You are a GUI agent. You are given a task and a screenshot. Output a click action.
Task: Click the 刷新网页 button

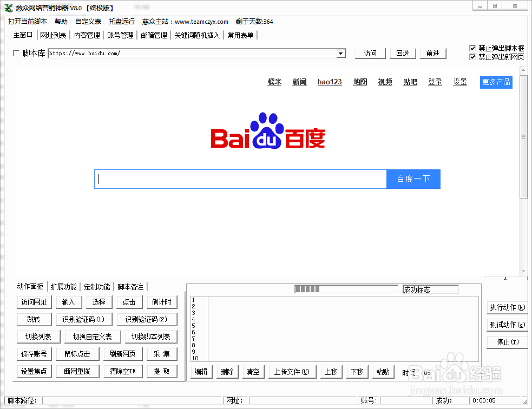pyautogui.click(x=123, y=354)
